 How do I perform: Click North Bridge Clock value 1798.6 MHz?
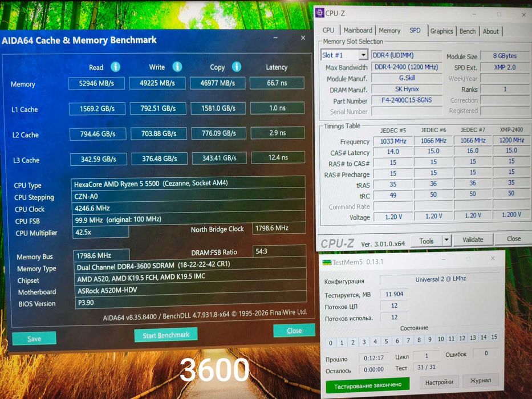pos(279,229)
